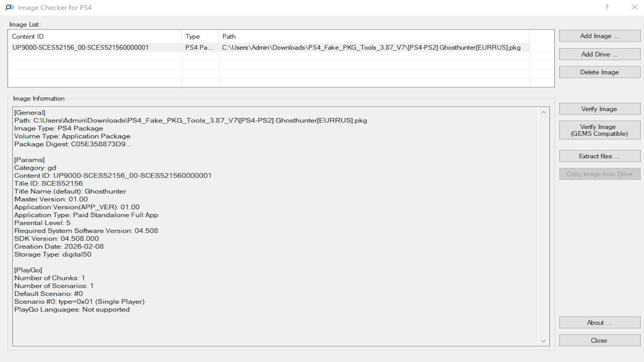Click the scroll up arrow in Image Information
The width and height of the screenshot is (644, 362).
[543, 113]
